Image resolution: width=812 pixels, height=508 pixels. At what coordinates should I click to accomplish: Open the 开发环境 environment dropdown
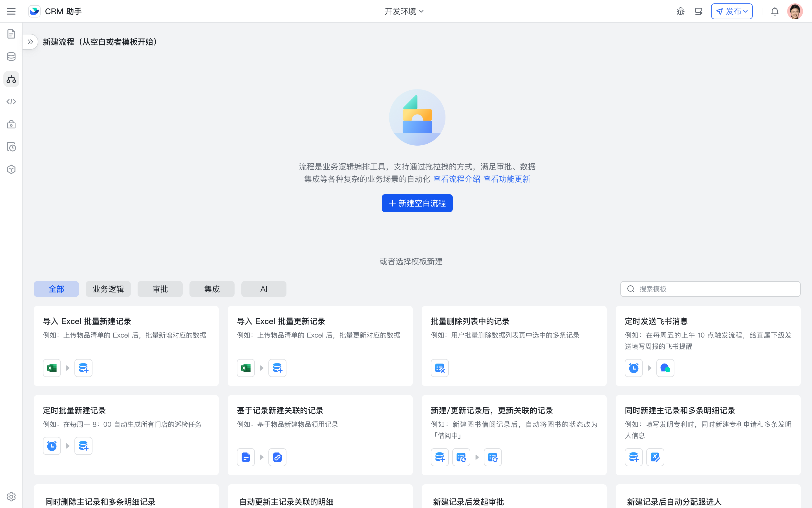click(404, 11)
